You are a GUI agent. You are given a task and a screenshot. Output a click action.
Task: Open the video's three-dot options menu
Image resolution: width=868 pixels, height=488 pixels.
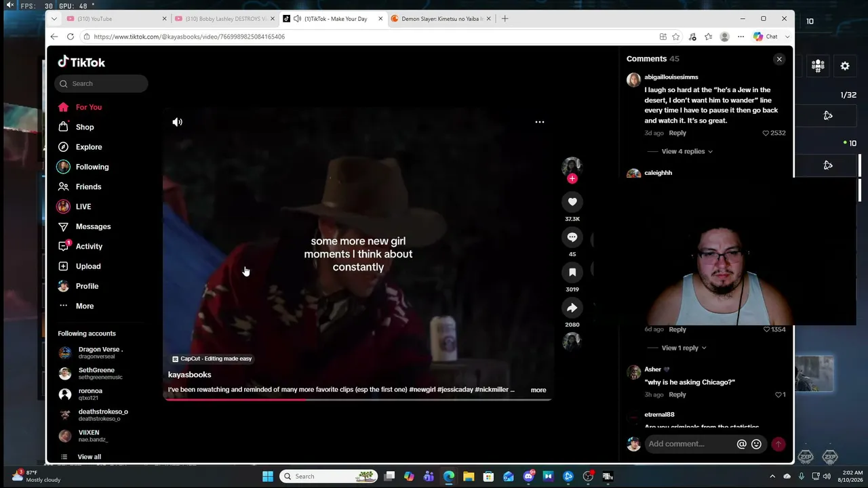(x=540, y=122)
